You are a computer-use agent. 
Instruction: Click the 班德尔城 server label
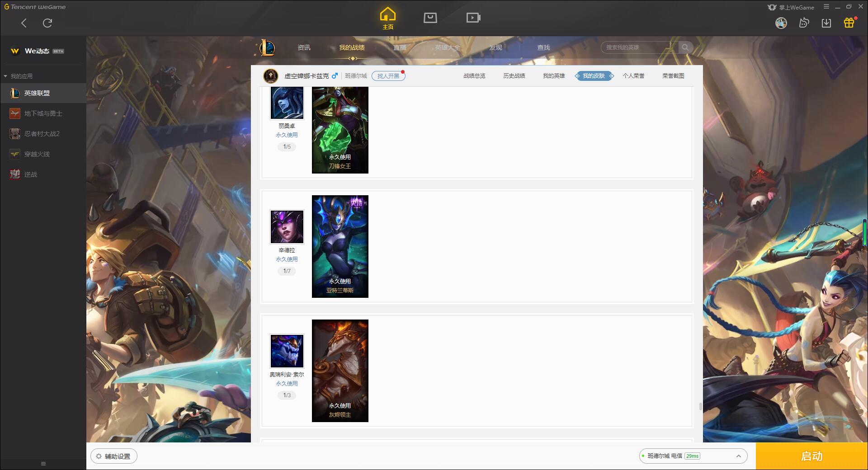click(356, 76)
